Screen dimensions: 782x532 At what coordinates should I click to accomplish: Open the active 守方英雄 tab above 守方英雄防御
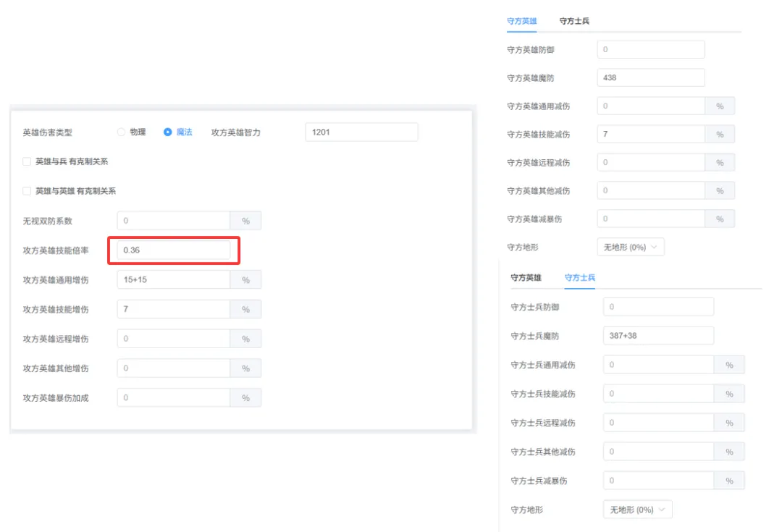[521, 21]
